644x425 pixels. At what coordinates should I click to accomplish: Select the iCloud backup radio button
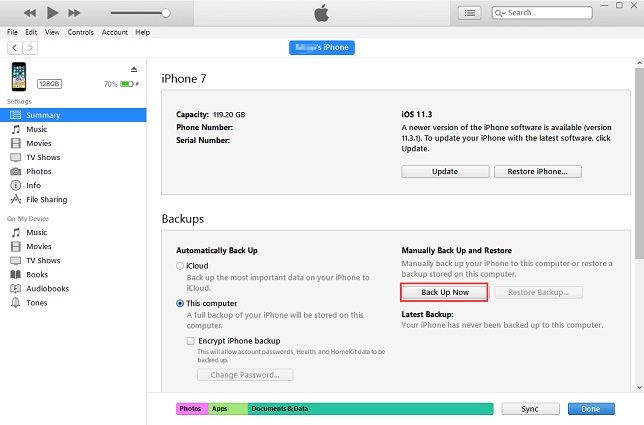180,266
